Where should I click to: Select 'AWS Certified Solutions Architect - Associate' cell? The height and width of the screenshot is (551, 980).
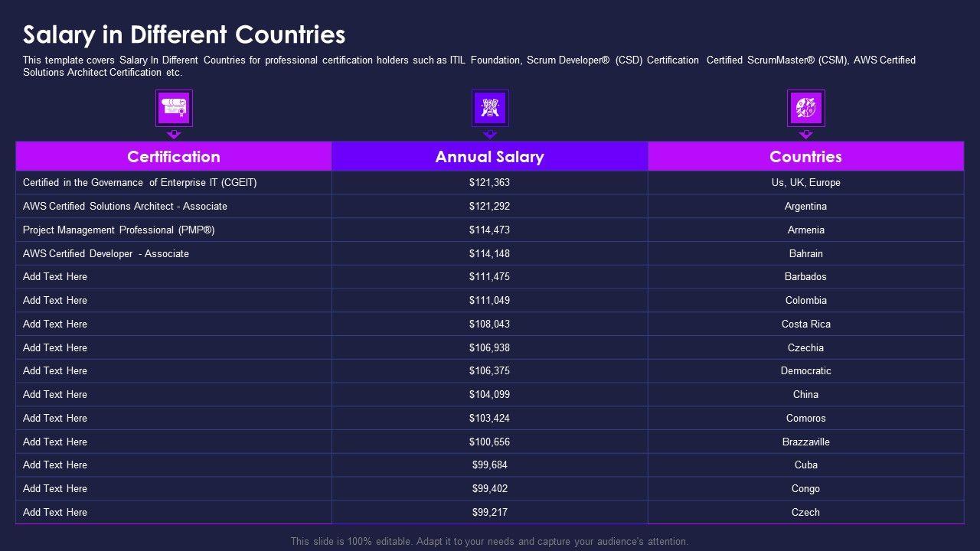tap(174, 206)
